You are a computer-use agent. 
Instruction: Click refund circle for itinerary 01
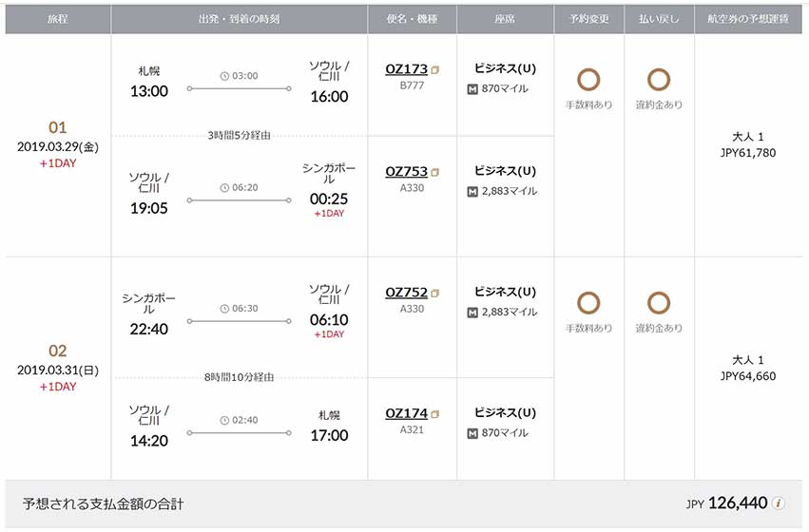click(659, 80)
